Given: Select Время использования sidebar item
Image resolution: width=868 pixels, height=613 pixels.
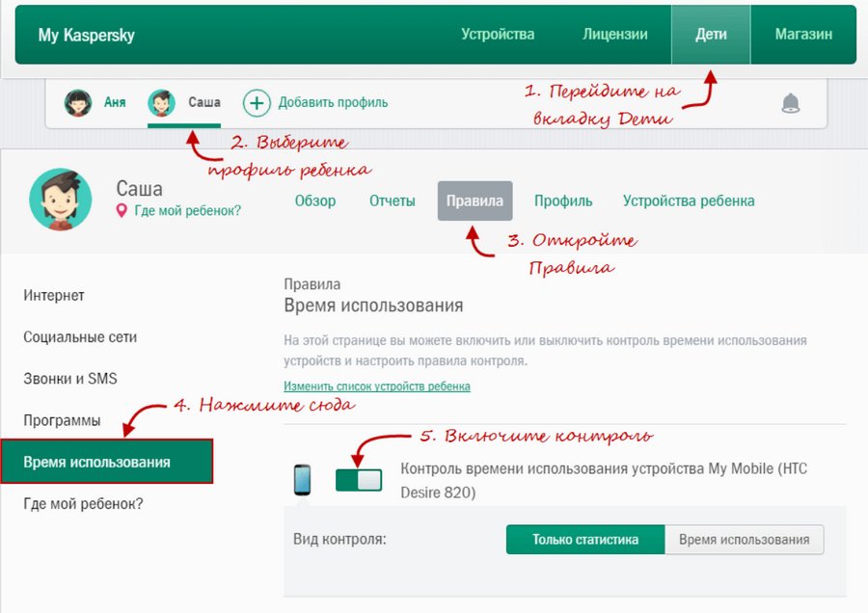Looking at the screenshot, I should 107,462.
